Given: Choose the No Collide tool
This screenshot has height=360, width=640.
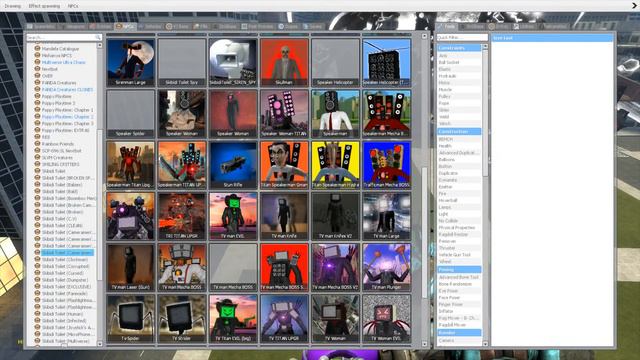Looking at the screenshot, I should coord(459,221).
